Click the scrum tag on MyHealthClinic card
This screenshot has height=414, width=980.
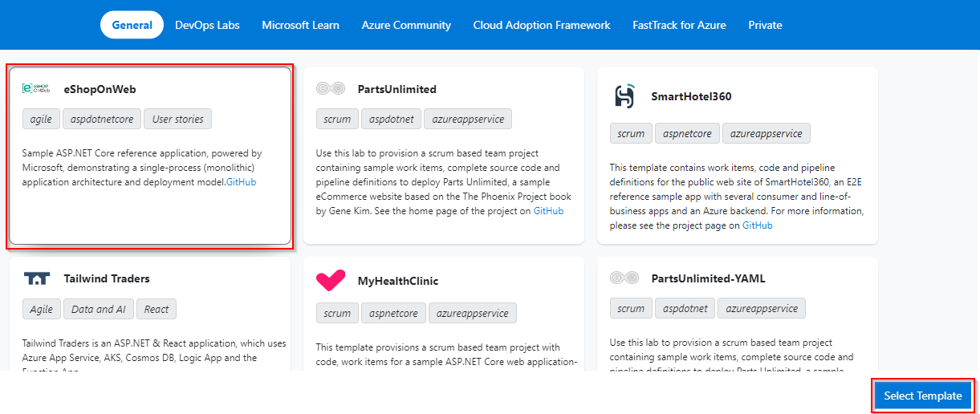(337, 313)
